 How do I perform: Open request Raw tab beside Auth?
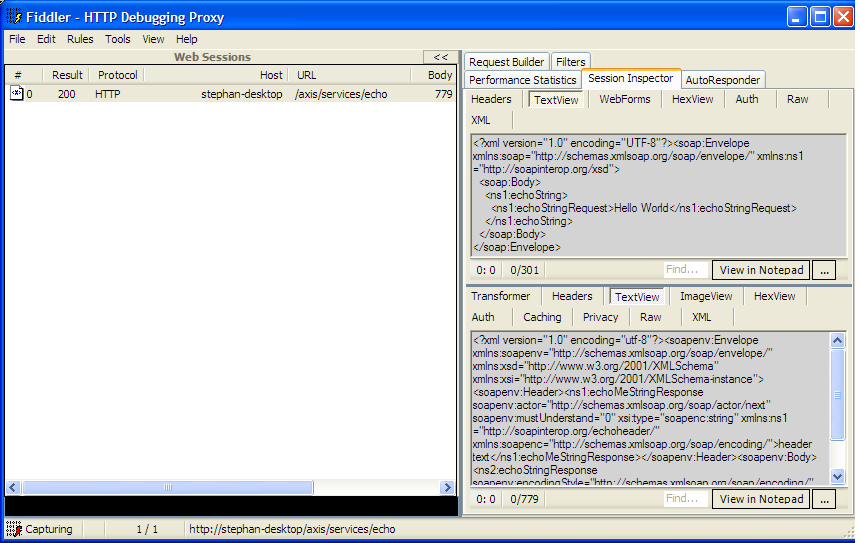click(797, 99)
